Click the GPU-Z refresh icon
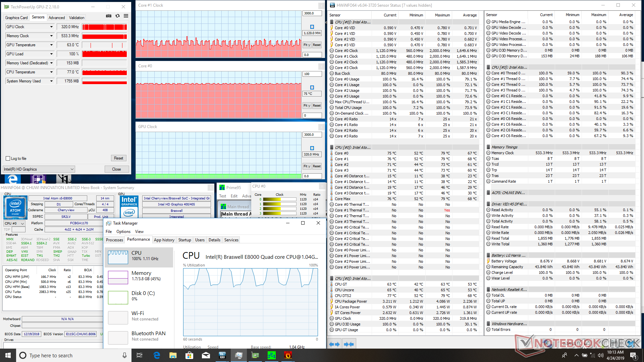 tap(117, 16)
